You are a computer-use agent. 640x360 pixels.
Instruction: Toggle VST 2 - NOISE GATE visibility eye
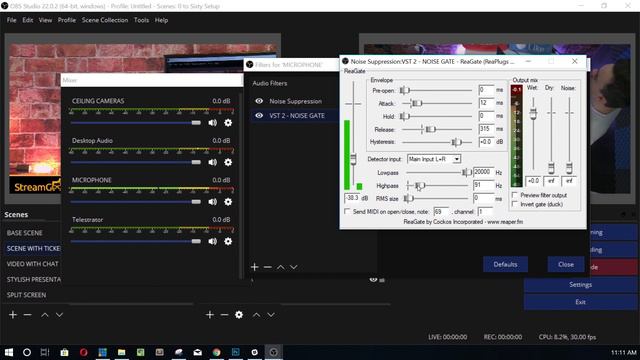[x=259, y=116]
